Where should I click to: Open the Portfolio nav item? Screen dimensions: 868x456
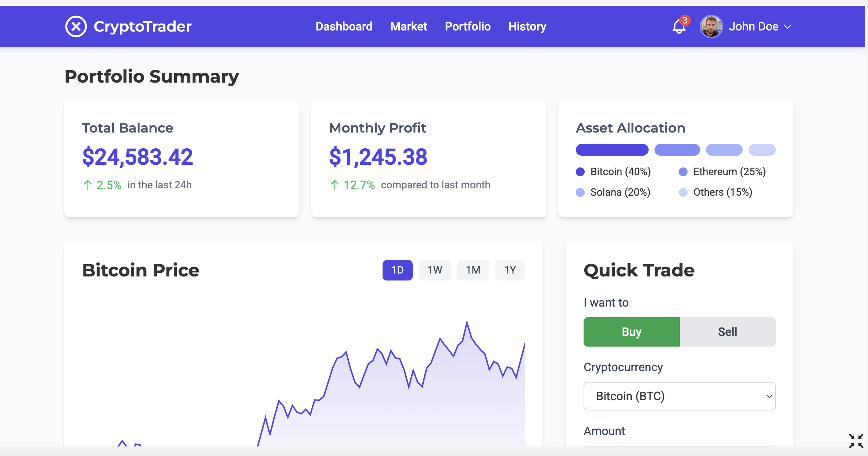[x=467, y=26]
